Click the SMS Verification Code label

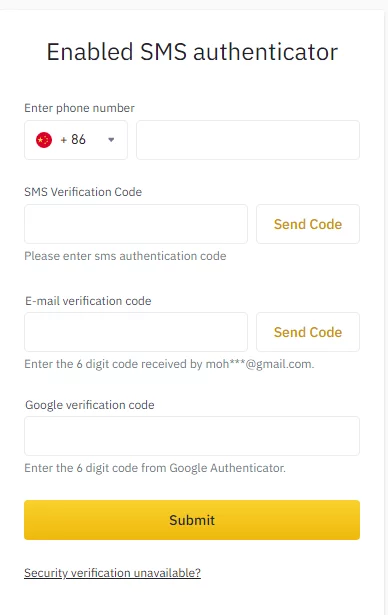point(83,192)
